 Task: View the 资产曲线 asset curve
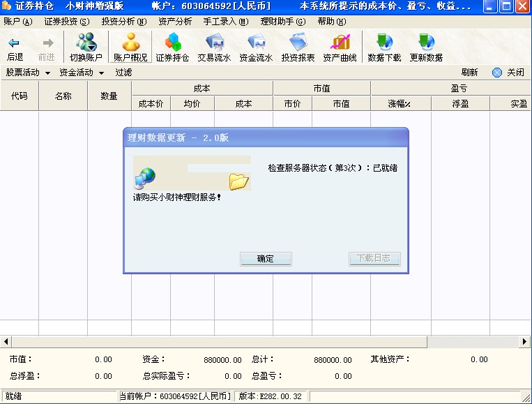340,43
